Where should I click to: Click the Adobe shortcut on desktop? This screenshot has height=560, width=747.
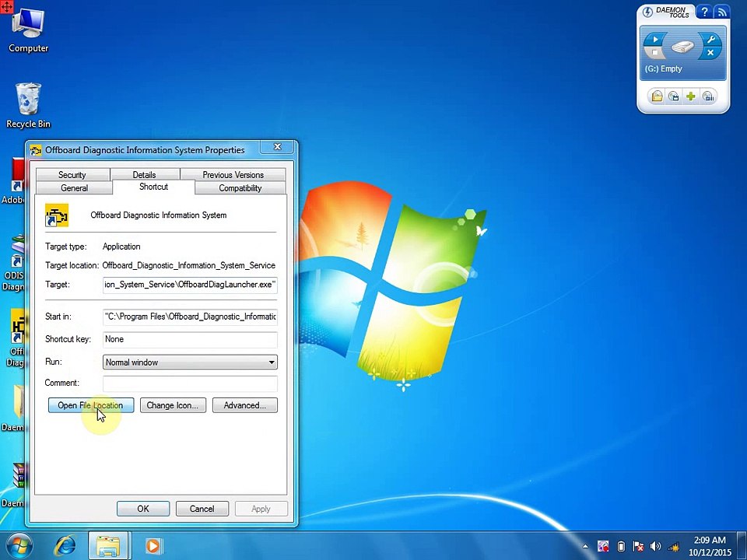13,181
